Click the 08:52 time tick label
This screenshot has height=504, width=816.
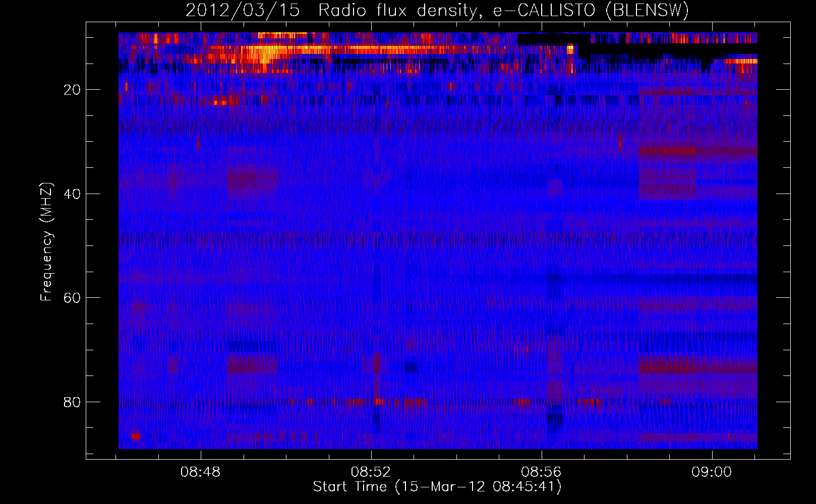(x=371, y=472)
